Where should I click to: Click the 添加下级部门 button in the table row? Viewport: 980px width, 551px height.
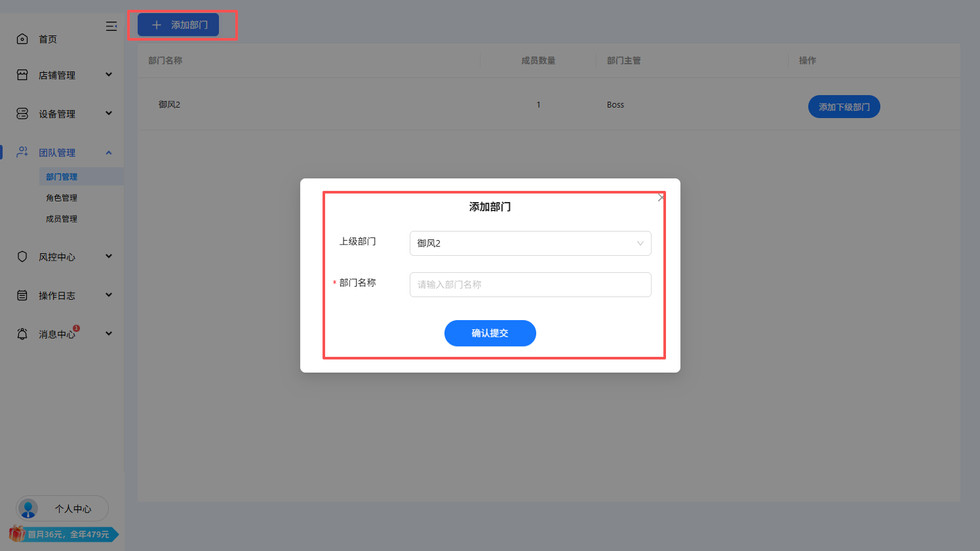pos(844,106)
